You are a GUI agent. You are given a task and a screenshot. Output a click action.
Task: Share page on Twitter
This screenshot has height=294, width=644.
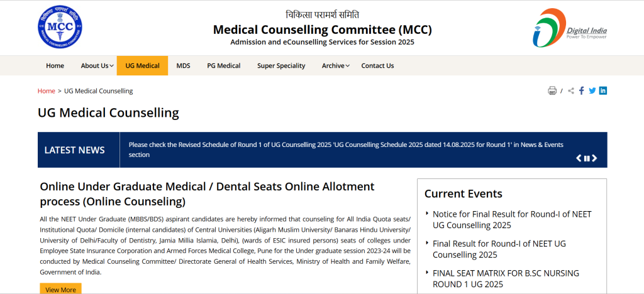592,91
